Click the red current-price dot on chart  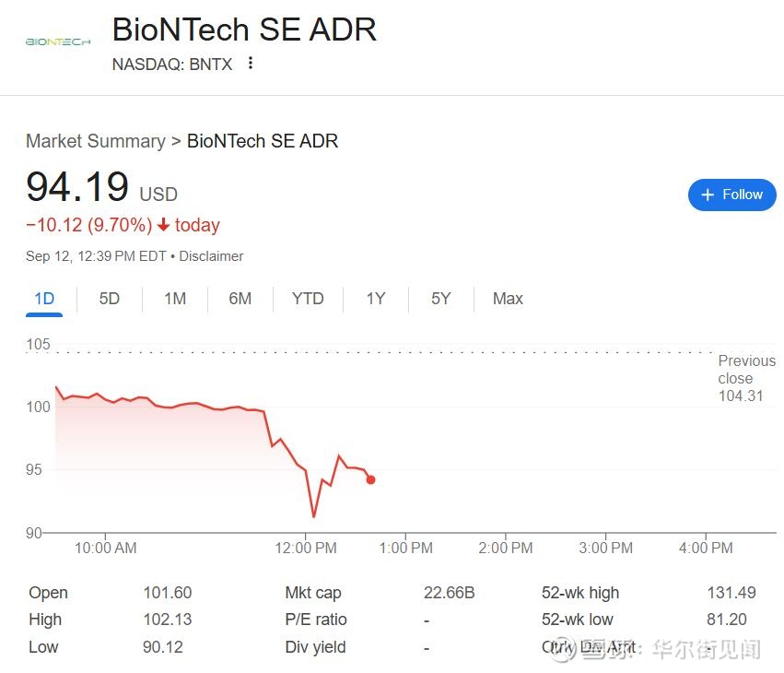(x=370, y=479)
